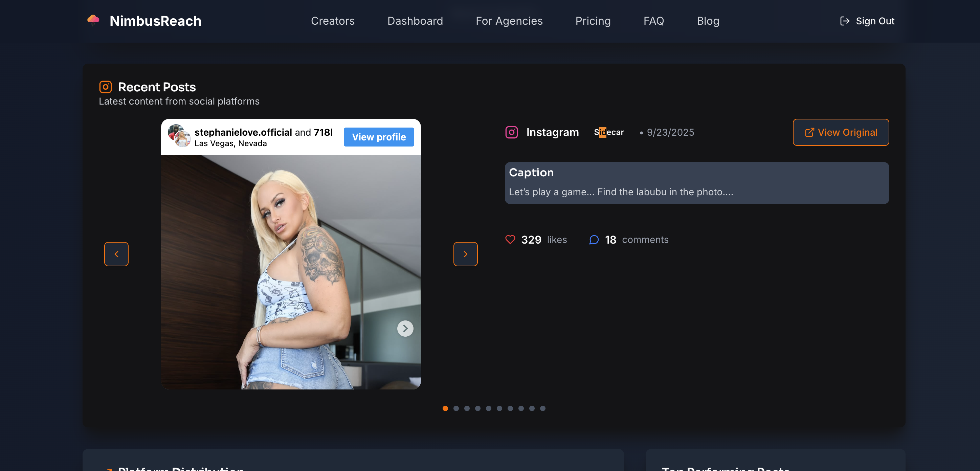Click the blue comments bubble icon

(594, 240)
